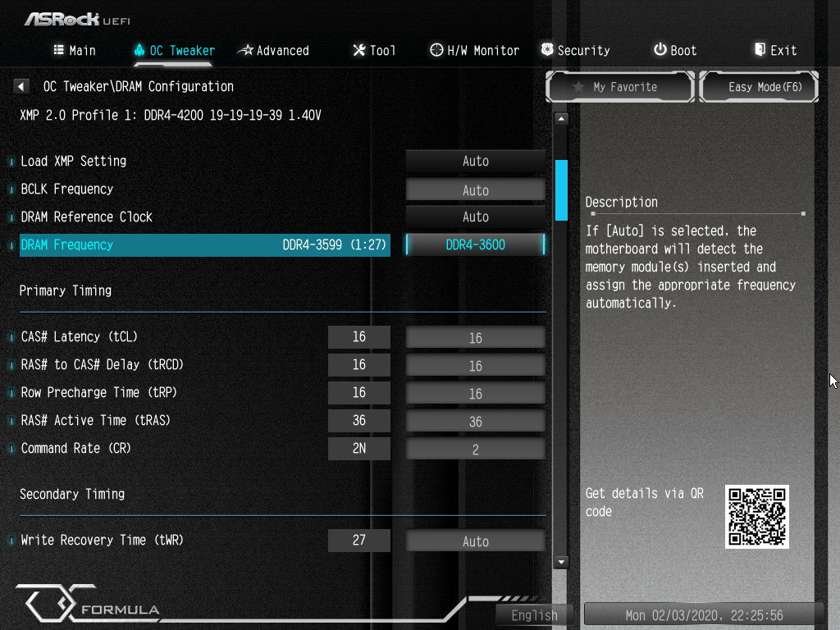Screen dimensions: 840x630
Task: Select the DRAM Frequency row
Action: click(204, 244)
